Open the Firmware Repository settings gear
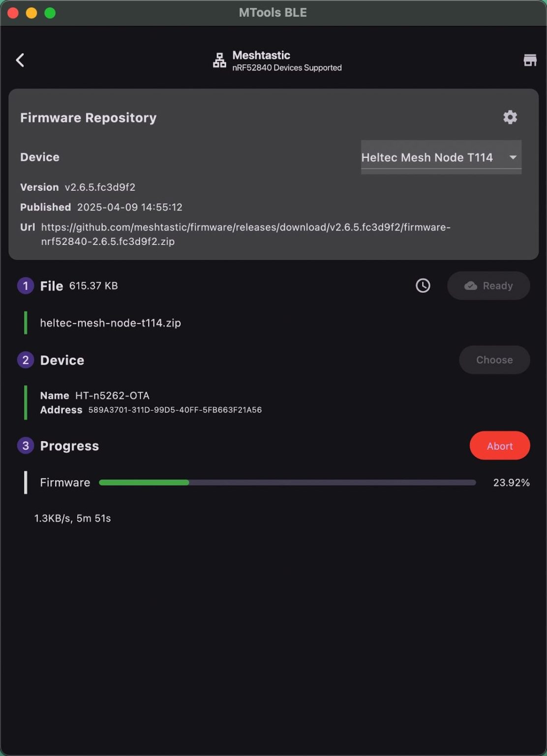The image size is (547, 756). [x=510, y=117]
